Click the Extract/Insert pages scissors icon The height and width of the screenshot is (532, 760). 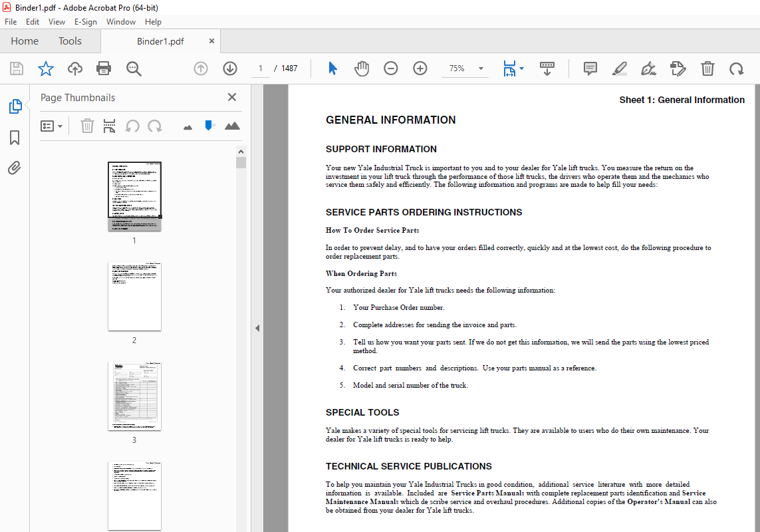point(110,126)
